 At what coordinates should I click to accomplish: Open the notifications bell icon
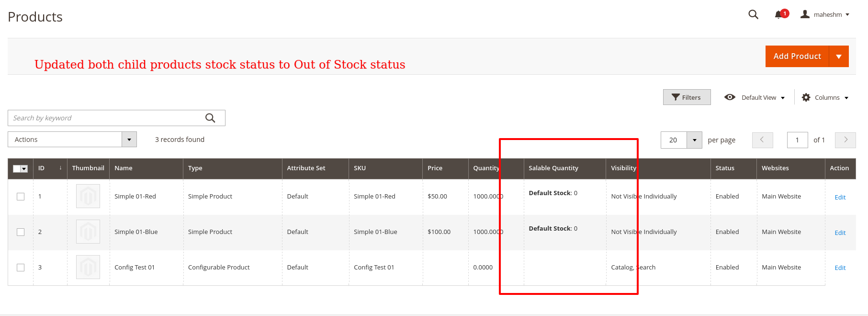tap(780, 14)
